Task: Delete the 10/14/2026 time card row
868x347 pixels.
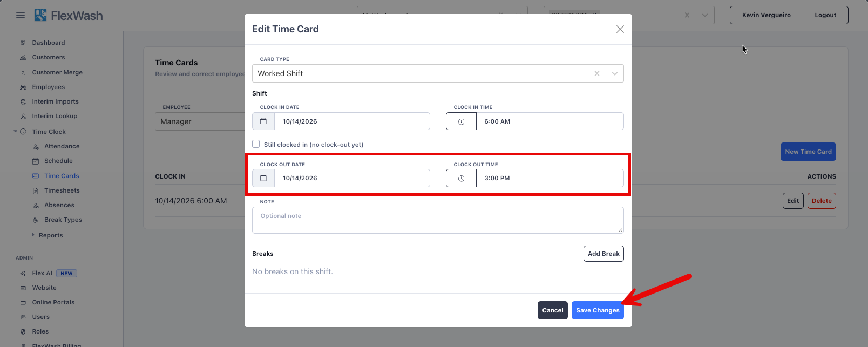Action: click(x=822, y=201)
